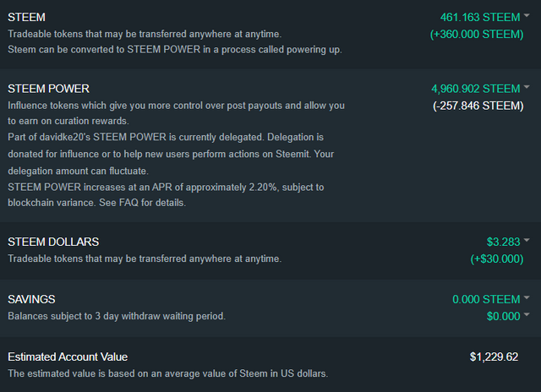Screen dimensions: 541x392
Task: Click the (+$30.000) pending dollars amount
Action: tap(497, 259)
